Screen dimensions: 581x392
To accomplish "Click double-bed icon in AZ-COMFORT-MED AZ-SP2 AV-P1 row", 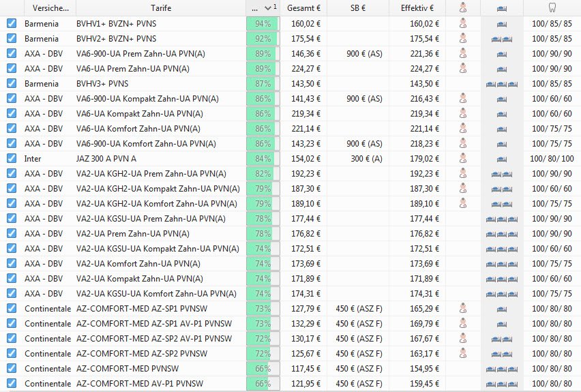I will point(502,339).
